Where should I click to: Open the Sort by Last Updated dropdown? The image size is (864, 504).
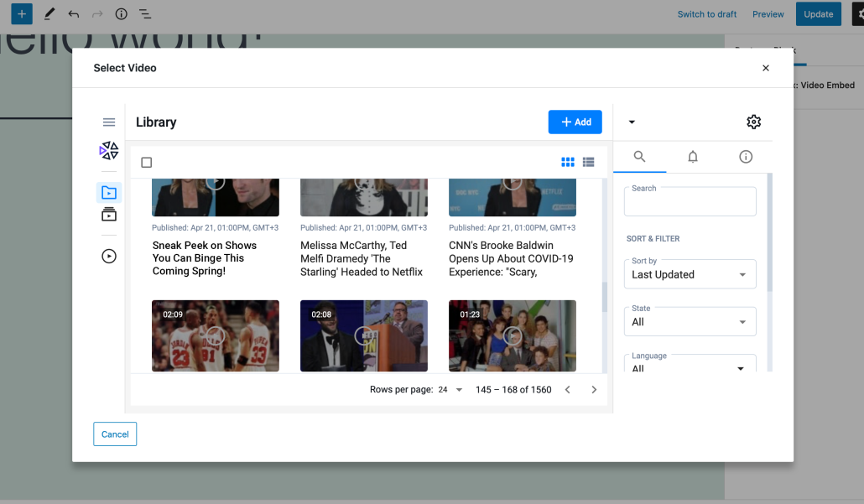[690, 274]
